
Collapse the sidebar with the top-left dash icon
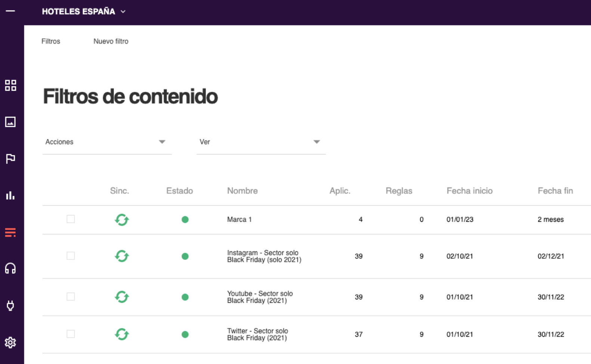(10, 11)
